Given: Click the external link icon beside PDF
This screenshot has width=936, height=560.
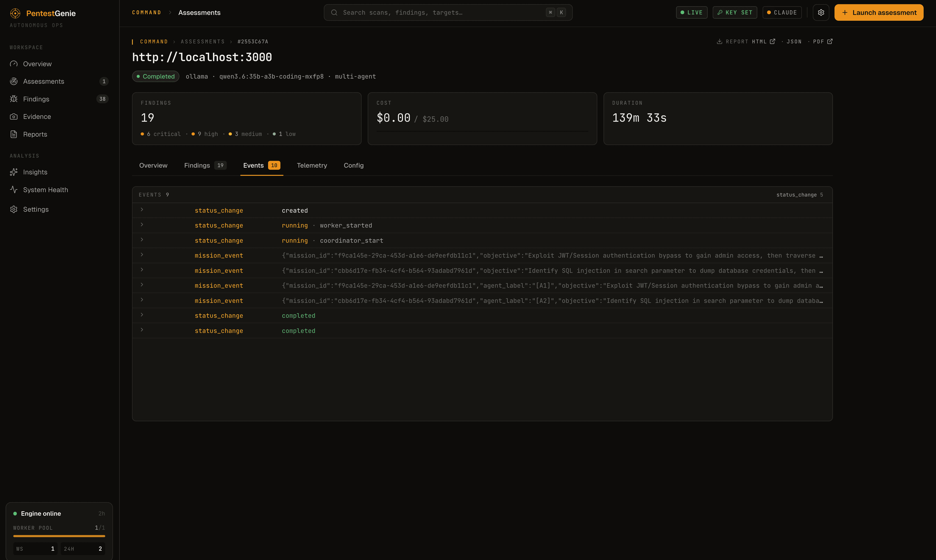Looking at the screenshot, I should [x=830, y=41].
